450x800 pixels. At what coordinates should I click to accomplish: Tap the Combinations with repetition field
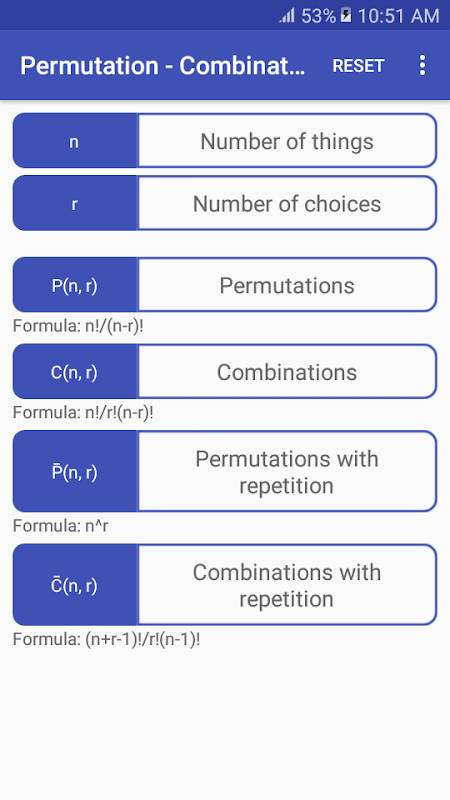click(x=287, y=585)
